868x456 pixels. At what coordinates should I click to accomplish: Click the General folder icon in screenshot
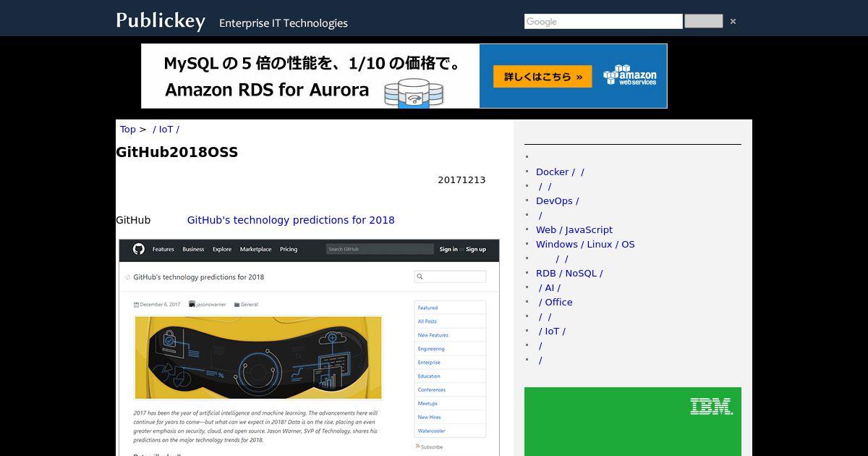click(237, 305)
